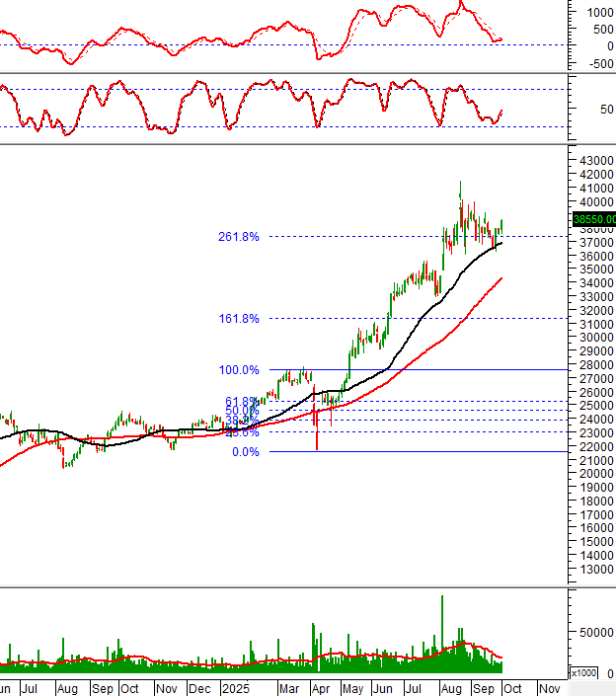The image size is (616, 696).
Task: Click the May month label on time axis
Action: click(x=352, y=687)
